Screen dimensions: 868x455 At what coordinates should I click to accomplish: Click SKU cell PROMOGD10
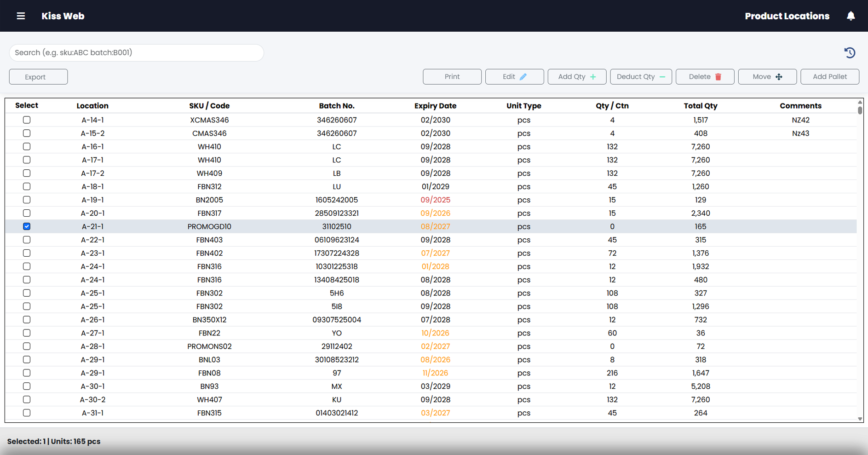pos(209,227)
